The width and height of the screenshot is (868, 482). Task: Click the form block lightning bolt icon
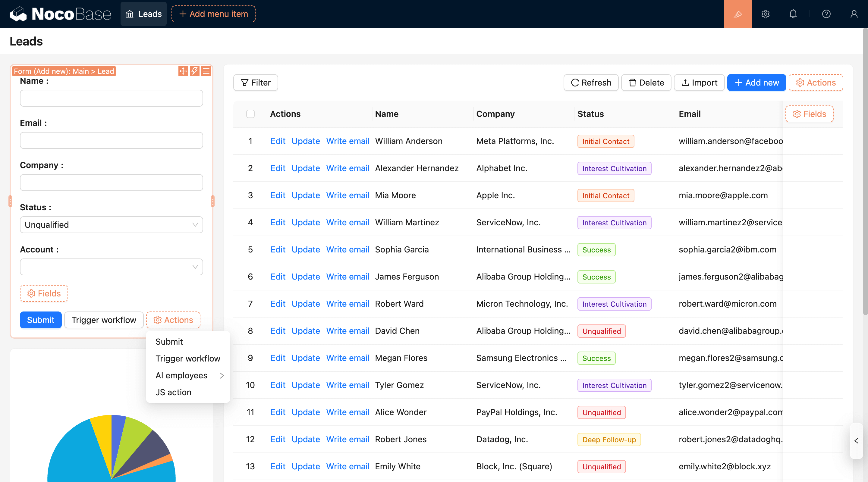(194, 71)
